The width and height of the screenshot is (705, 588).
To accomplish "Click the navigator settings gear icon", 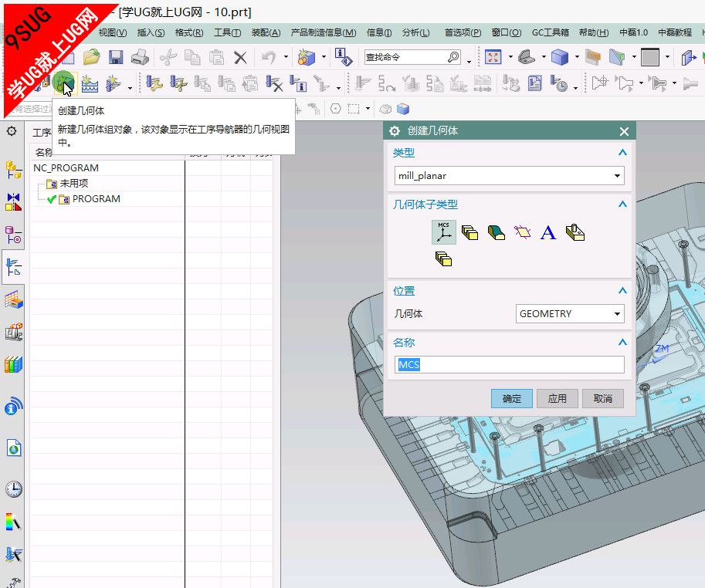I will 12,131.
